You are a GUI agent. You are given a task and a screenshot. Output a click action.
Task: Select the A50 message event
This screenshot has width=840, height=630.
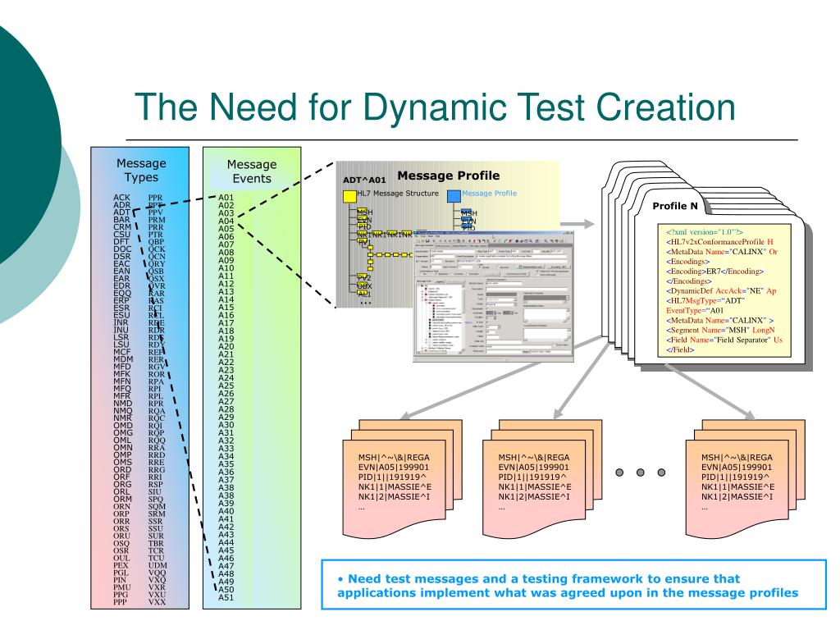[226, 590]
